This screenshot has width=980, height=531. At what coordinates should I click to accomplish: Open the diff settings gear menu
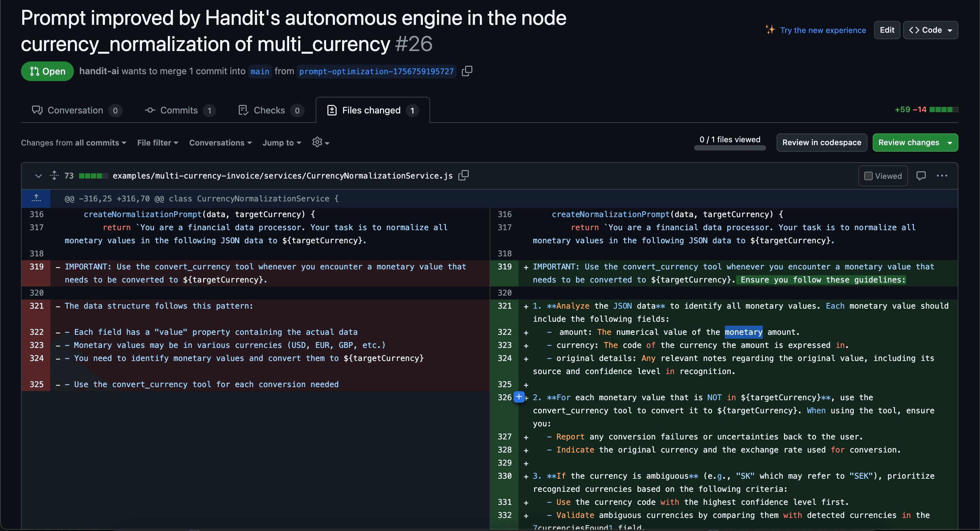(320, 143)
